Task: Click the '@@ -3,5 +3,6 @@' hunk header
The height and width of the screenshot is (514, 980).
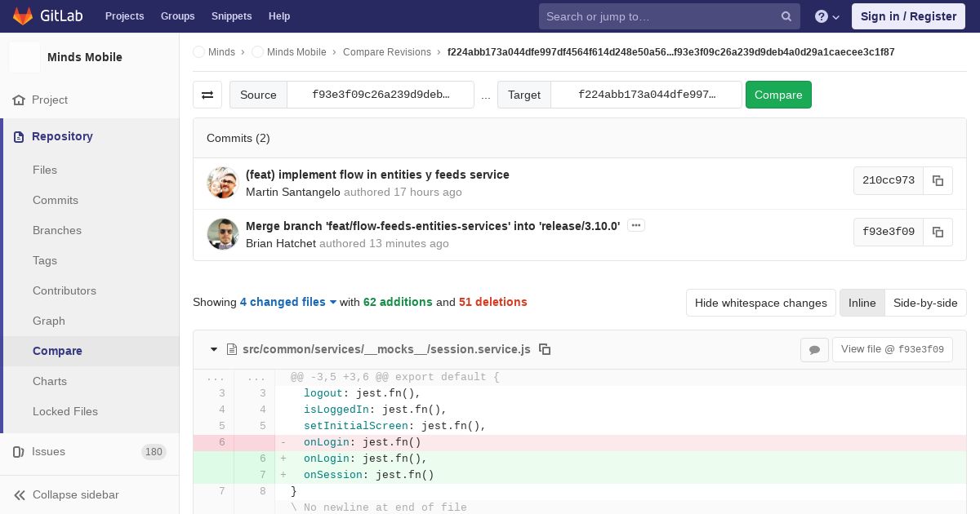Action: coord(394,377)
